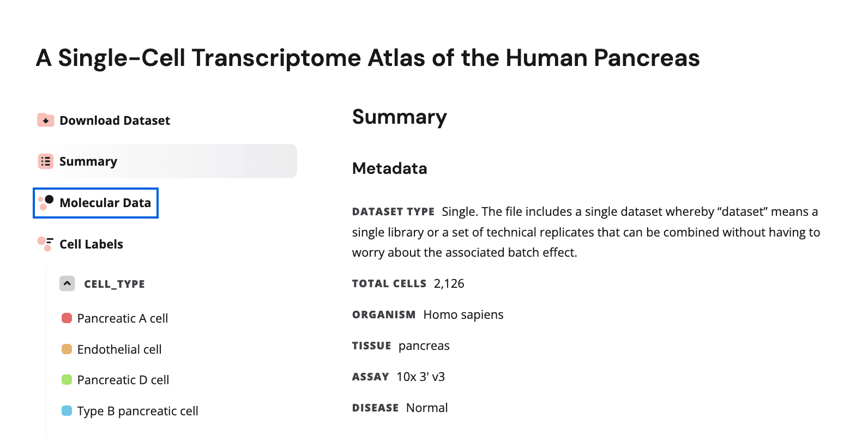Viewport: 868px width, 436px height.
Task: Select the "Type B pancreatic cell" label
Action: point(138,411)
